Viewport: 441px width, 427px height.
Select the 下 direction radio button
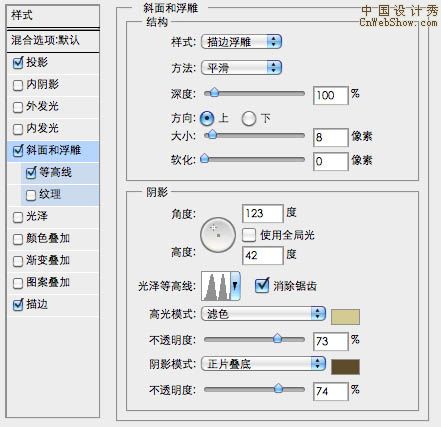coord(249,119)
